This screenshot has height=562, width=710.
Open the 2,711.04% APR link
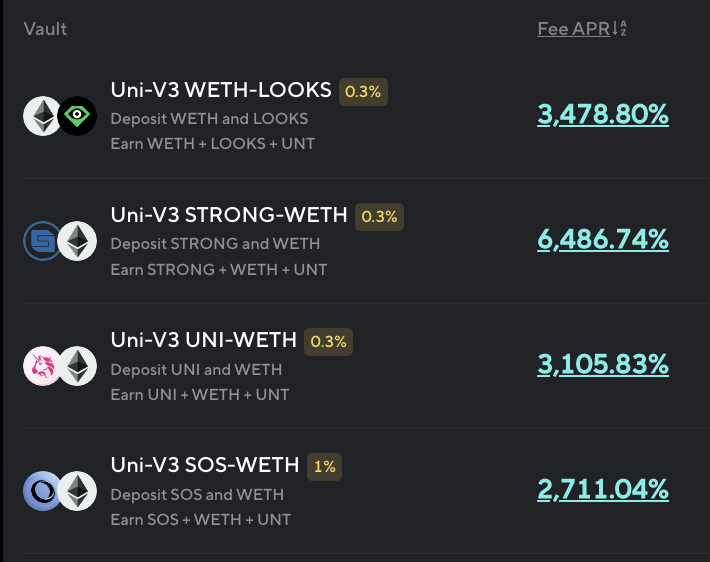[603, 490]
